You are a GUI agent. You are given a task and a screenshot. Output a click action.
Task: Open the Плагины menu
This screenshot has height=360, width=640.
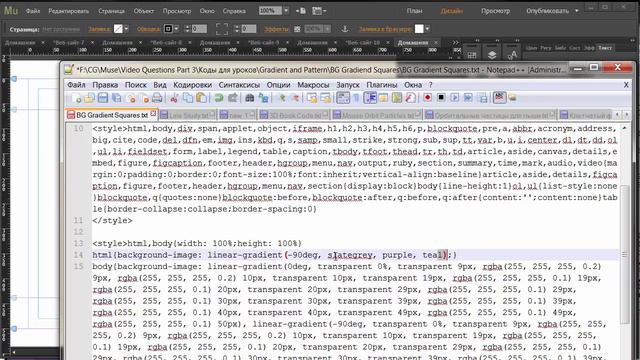tap(382, 85)
